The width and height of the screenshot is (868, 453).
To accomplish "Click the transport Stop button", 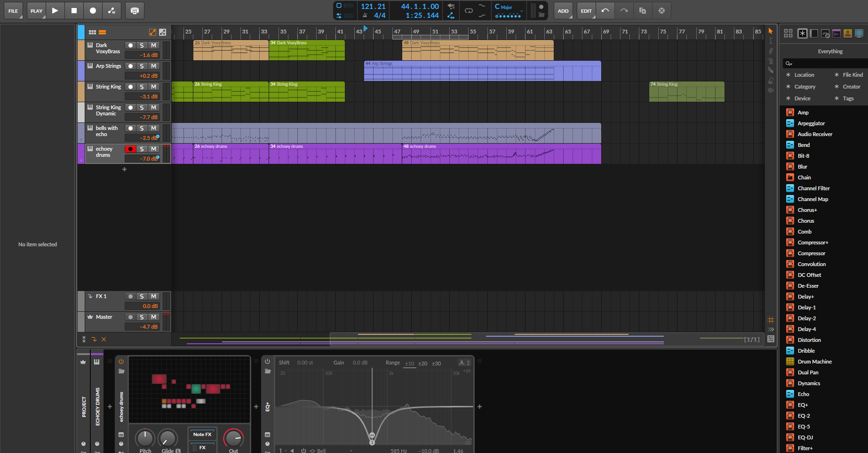I will click(x=74, y=10).
